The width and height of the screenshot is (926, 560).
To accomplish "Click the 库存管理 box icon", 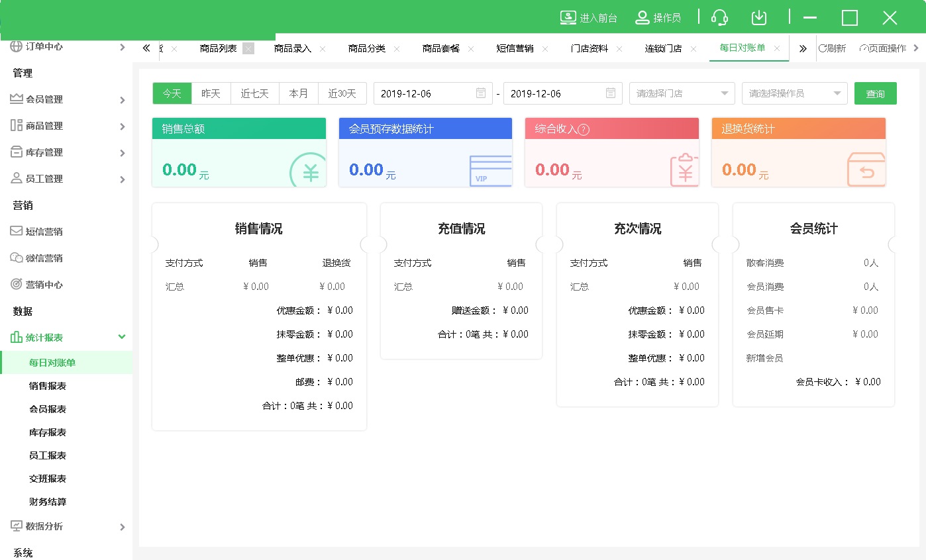I will point(17,152).
